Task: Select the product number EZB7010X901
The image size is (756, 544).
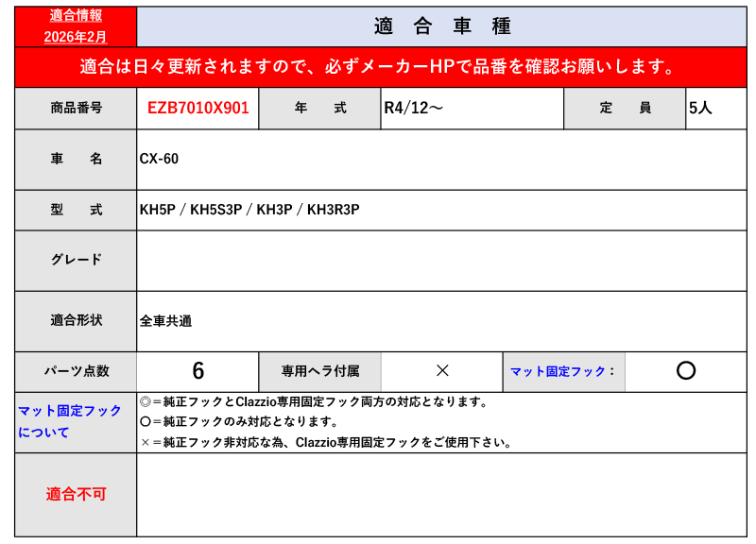Action: tap(198, 108)
